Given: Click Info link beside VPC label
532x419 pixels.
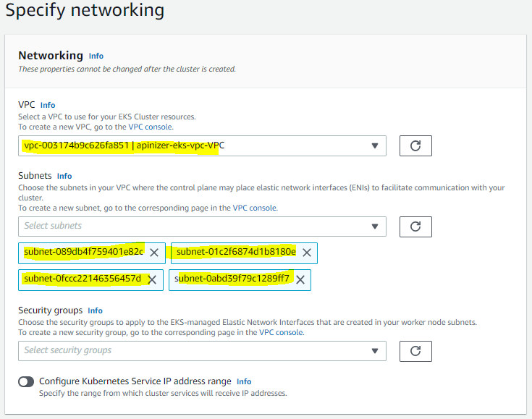Looking at the screenshot, I should click(x=48, y=105).
